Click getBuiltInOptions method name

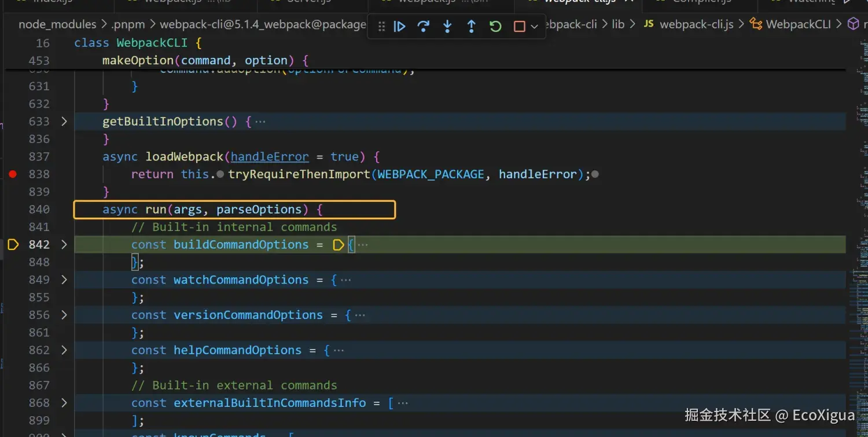tap(163, 122)
